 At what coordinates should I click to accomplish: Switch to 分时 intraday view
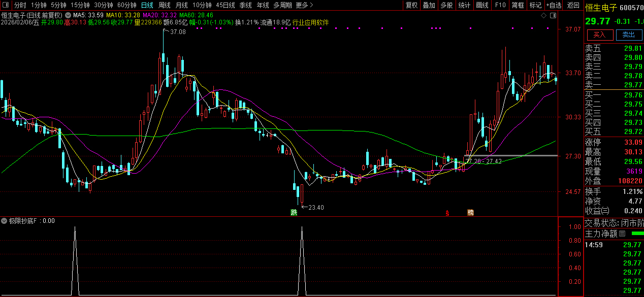click(20, 5)
